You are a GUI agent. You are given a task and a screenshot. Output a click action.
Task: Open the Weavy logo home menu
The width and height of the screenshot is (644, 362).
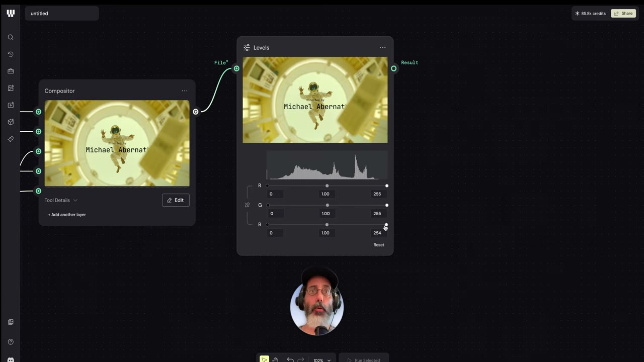coord(11,14)
